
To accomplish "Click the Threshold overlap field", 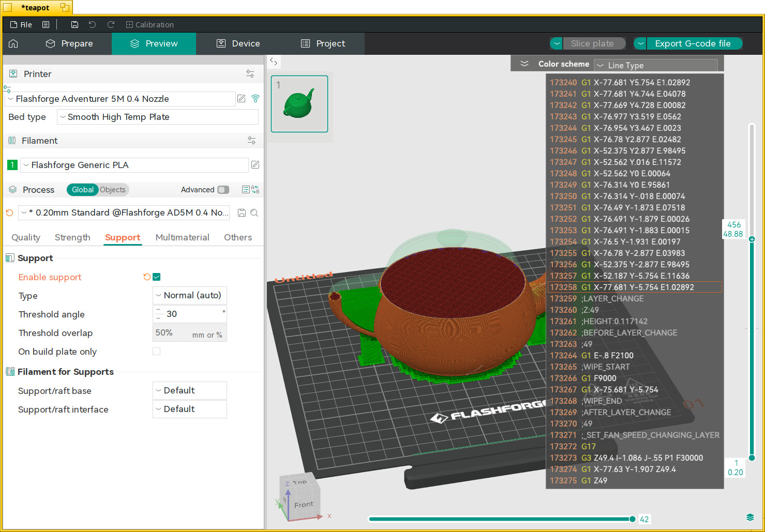I will click(190, 332).
